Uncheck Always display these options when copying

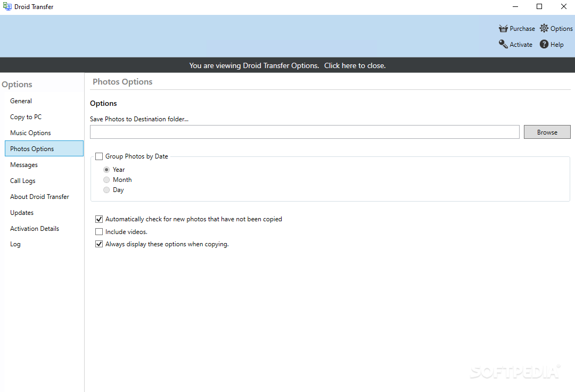coord(99,244)
